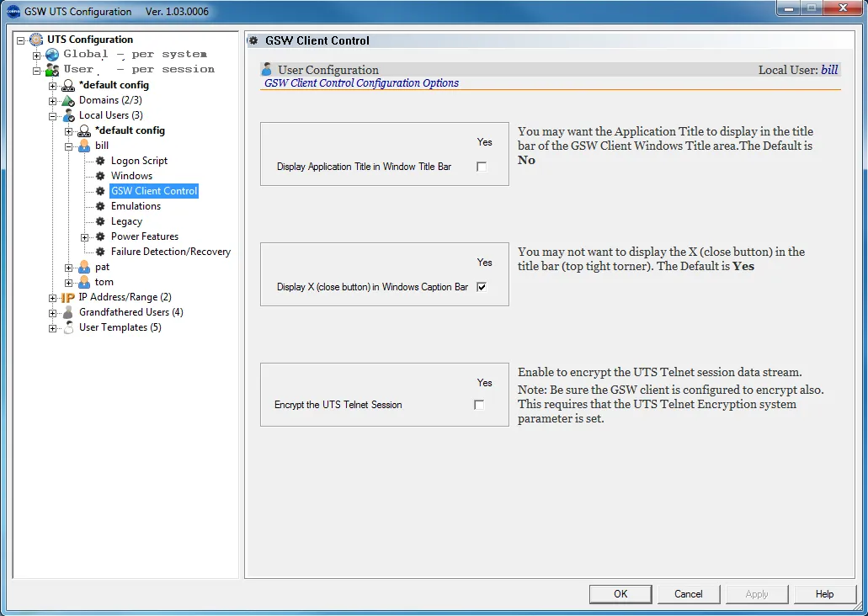Screen dimensions: 868x616
Task: Expand the IP Address/Range (2) node
Action: click(52, 298)
